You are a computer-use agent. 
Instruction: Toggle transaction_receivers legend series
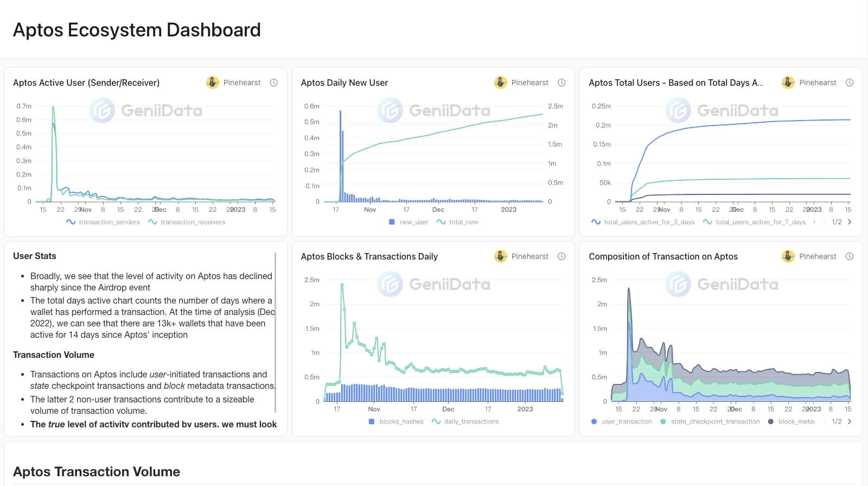click(x=187, y=222)
